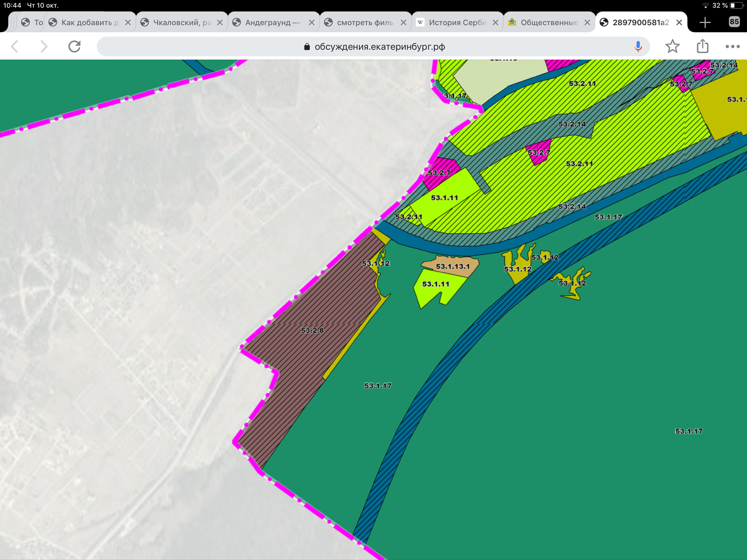Go forward with the browser forward arrow
The height and width of the screenshot is (560, 747).
pyautogui.click(x=44, y=47)
